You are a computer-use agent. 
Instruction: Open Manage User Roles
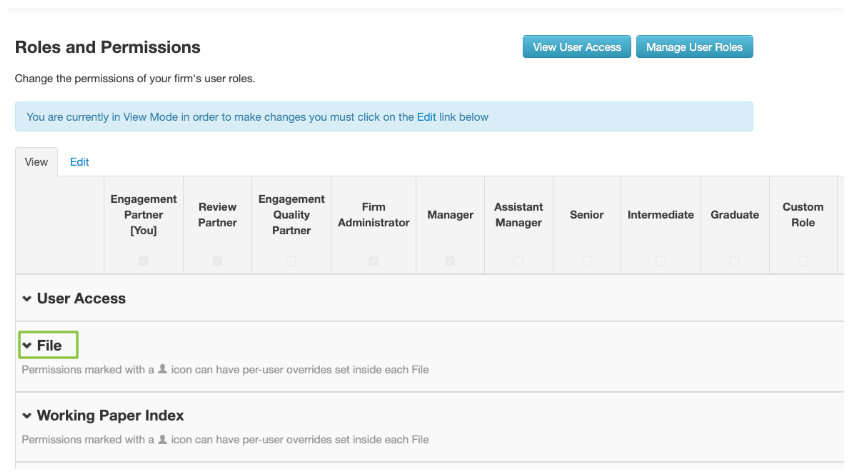pos(694,47)
